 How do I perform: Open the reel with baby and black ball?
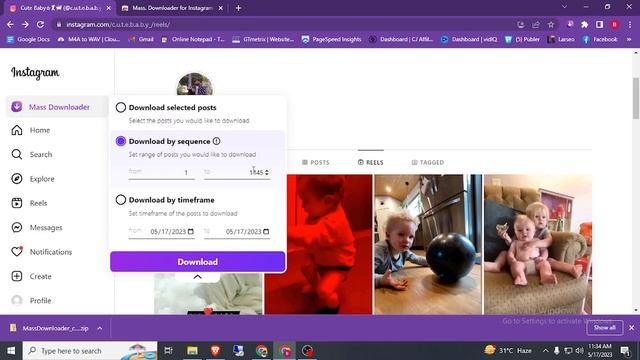point(428,244)
